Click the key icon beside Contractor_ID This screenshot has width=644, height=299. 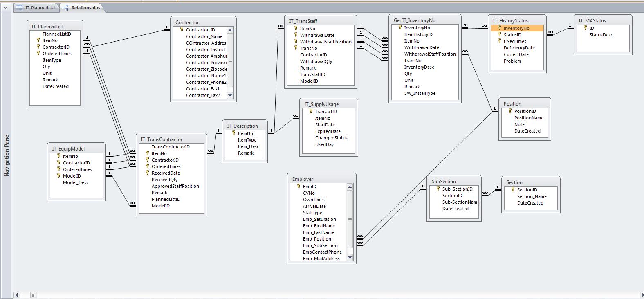coord(182,29)
